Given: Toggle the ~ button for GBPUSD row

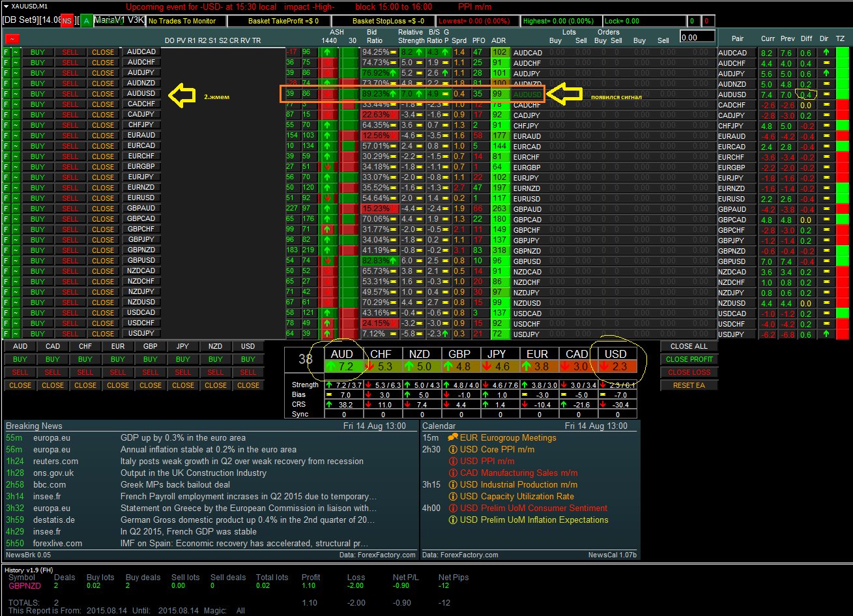Looking at the screenshot, I should point(16,261).
